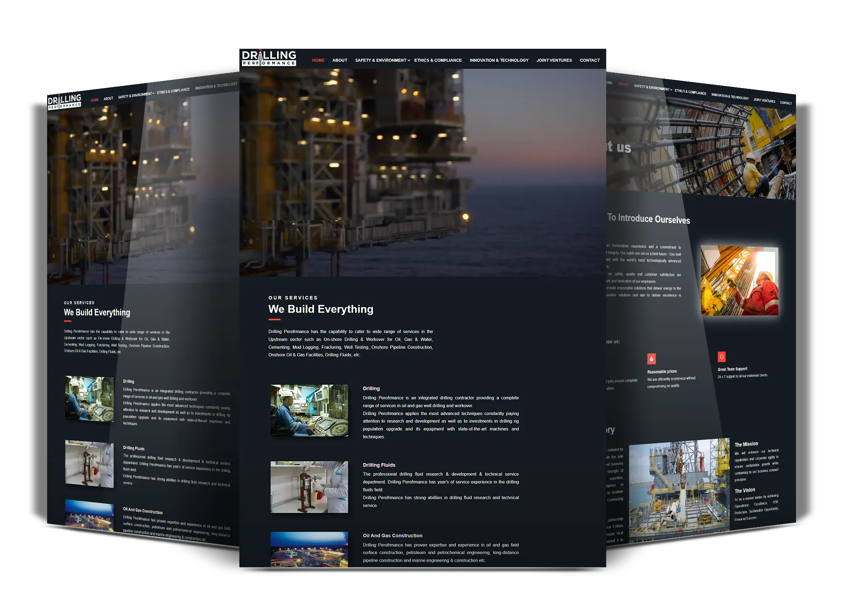Open the Drilling control room thumbnail on center page
Screen dimensions: 846x616
coord(309,410)
